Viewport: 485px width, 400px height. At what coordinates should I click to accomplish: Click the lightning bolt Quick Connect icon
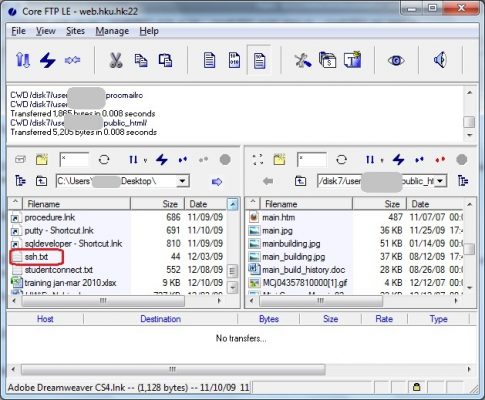tap(47, 60)
